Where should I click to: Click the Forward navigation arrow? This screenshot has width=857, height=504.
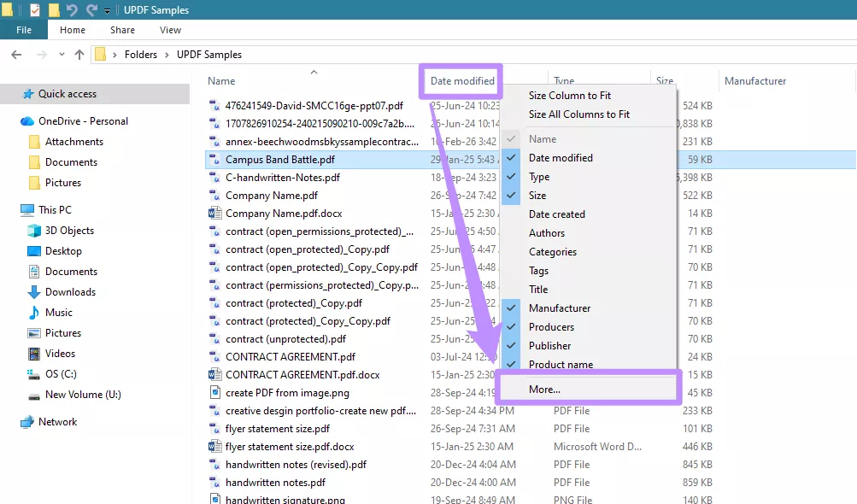coord(42,54)
